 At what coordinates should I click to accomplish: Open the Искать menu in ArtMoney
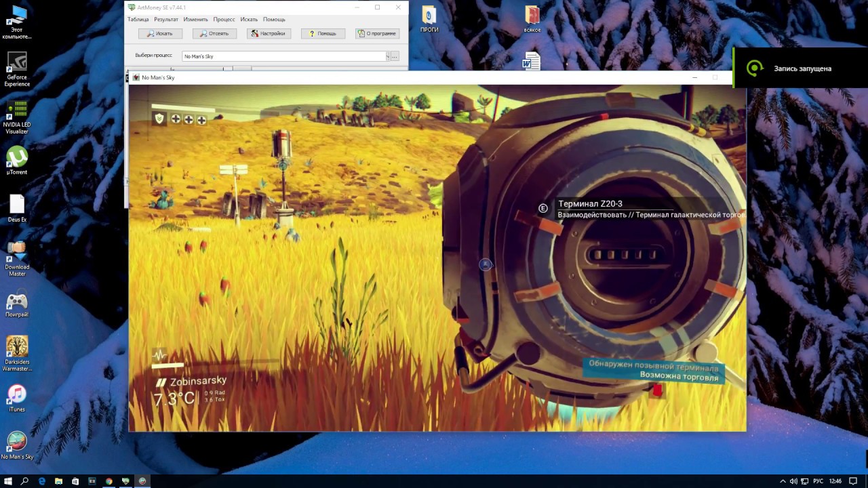tap(249, 20)
